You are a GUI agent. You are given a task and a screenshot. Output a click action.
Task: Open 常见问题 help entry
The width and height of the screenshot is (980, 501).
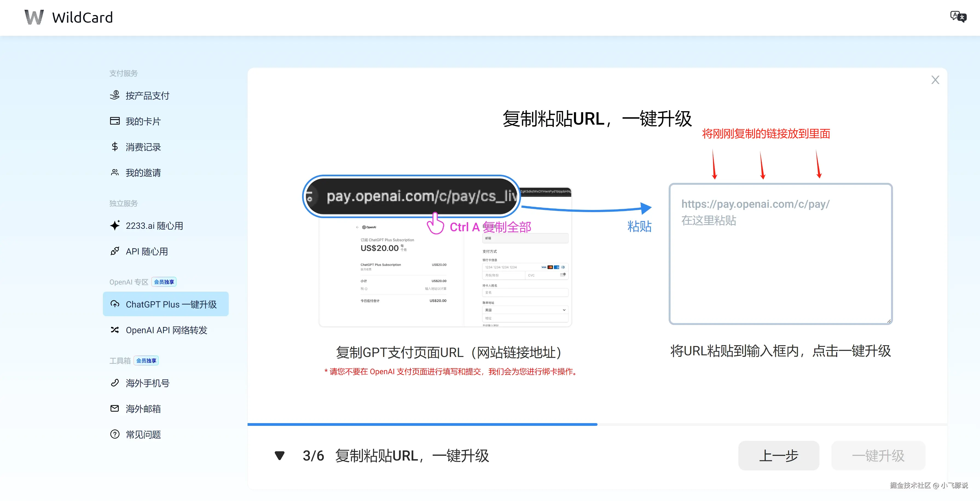(143, 434)
